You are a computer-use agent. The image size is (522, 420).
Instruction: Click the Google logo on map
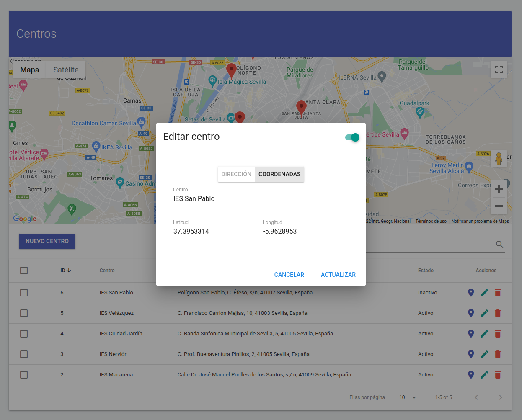[25, 219]
